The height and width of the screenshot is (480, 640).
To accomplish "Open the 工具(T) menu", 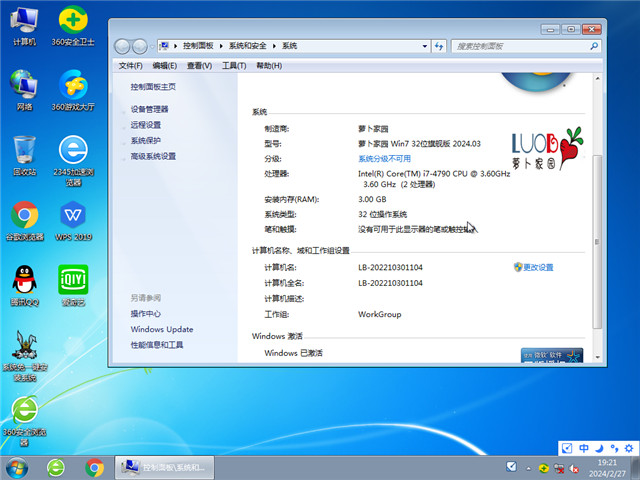I will [234, 66].
